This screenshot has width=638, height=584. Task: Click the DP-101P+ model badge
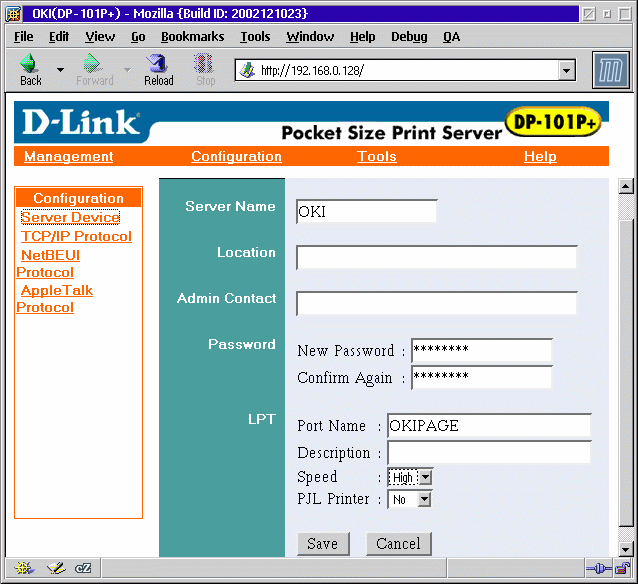[x=553, y=121]
